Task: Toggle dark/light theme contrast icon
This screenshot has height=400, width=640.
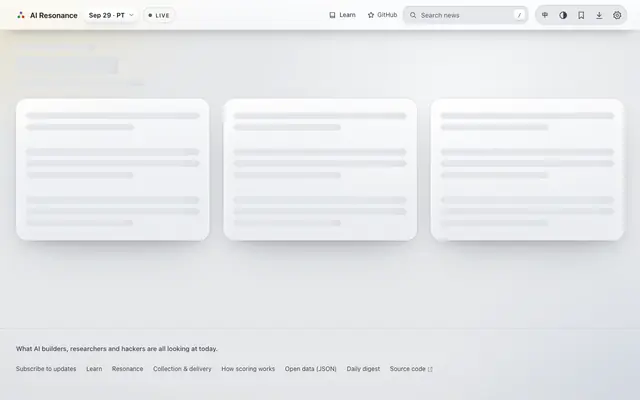Action: point(563,15)
